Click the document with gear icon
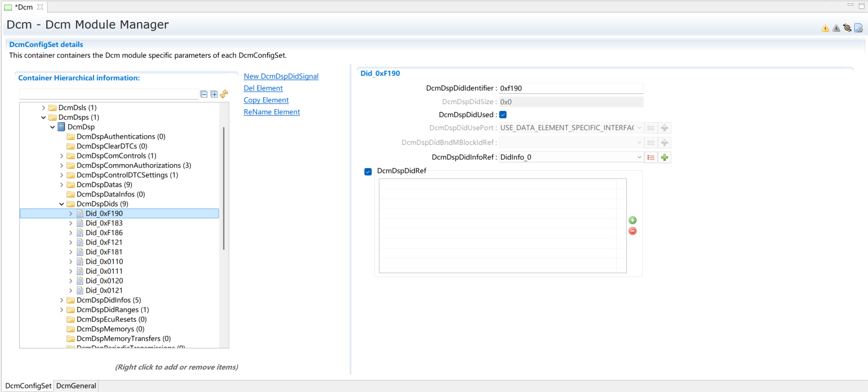This screenshot has height=392, width=868. coord(858,28)
